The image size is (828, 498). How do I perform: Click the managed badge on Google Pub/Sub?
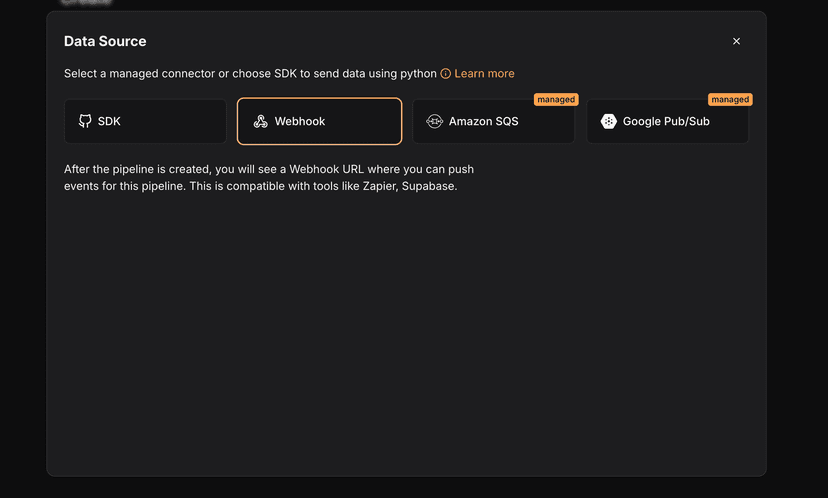(x=730, y=99)
